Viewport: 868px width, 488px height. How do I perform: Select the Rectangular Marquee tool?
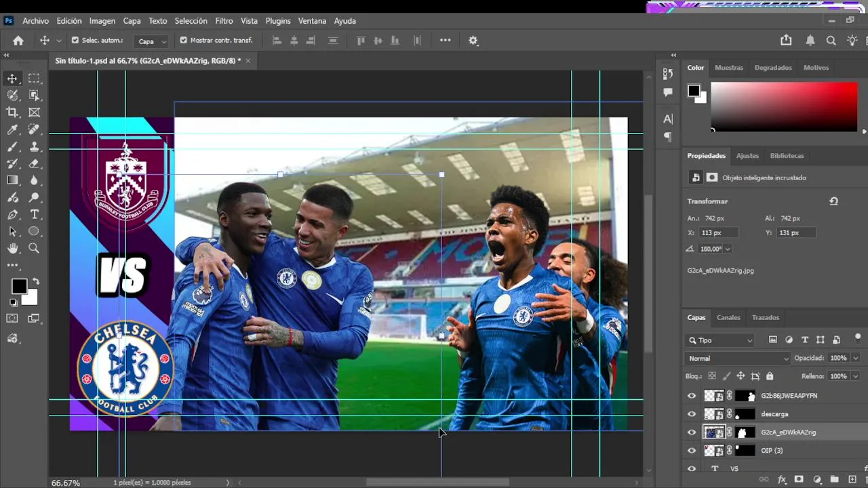(34, 79)
